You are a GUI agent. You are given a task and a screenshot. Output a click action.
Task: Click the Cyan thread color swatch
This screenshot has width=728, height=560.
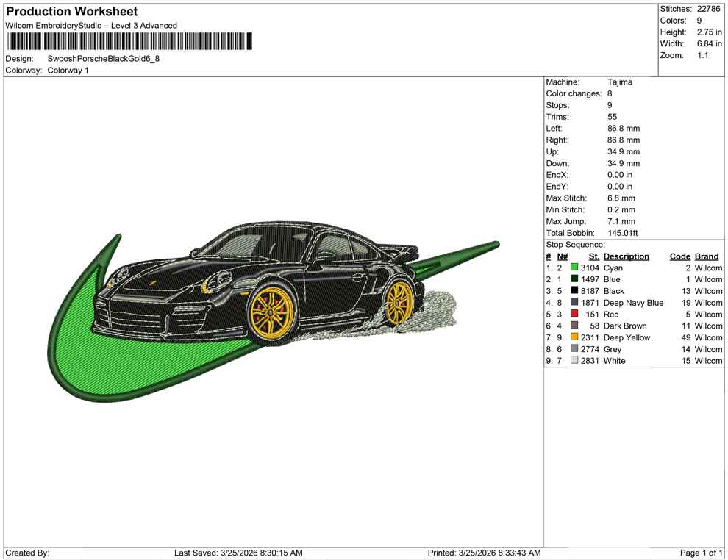(576, 268)
